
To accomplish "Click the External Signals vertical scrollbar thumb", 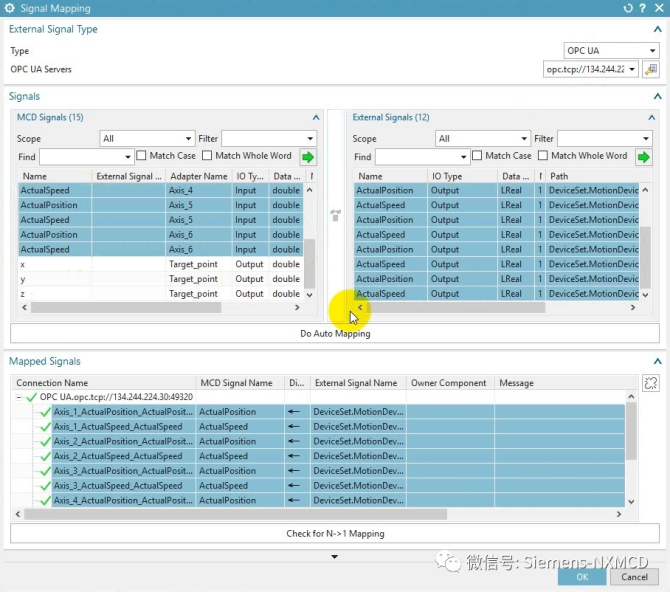I will [x=645, y=257].
